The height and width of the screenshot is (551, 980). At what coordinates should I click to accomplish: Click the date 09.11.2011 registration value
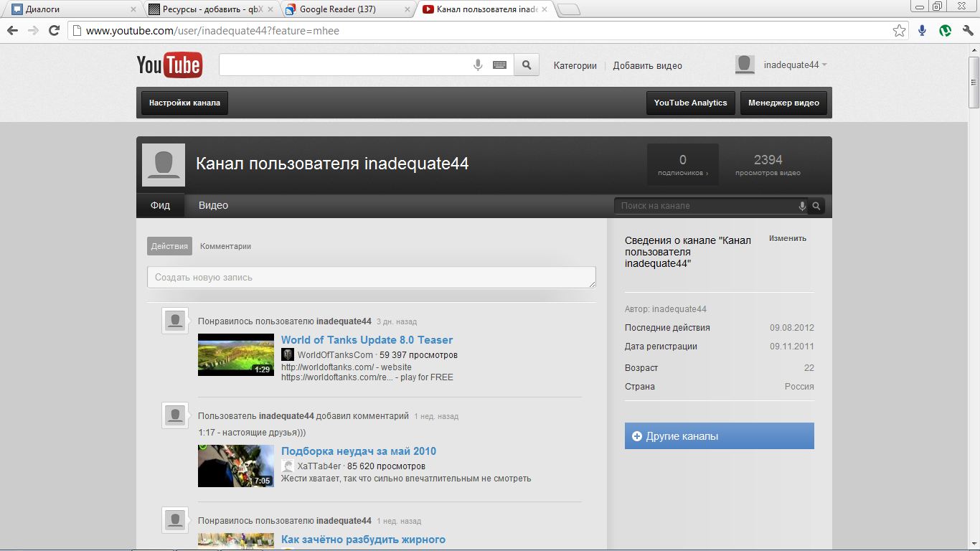[792, 347]
